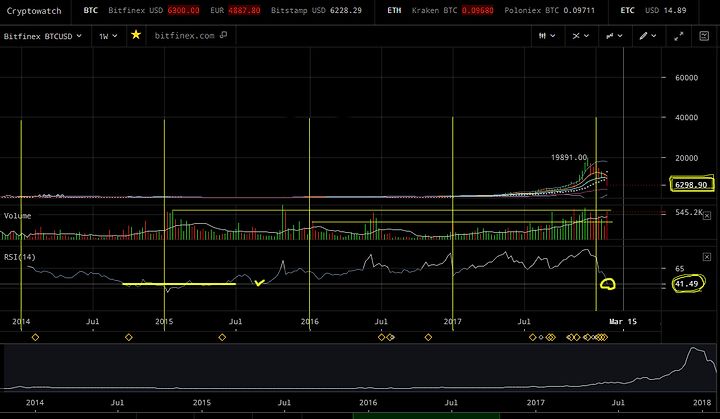The image size is (720, 419).
Task: Visit the bitfinex.com exchange link
Action: pyautogui.click(x=185, y=35)
